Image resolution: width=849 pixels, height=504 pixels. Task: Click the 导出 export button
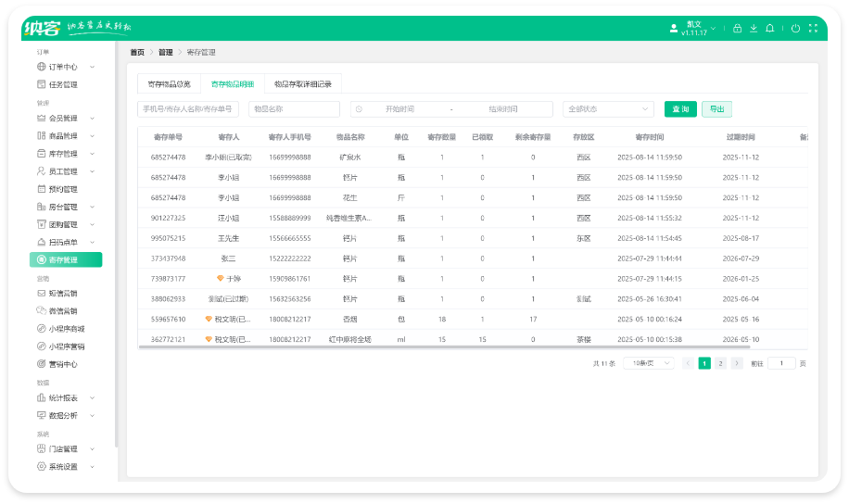click(716, 109)
